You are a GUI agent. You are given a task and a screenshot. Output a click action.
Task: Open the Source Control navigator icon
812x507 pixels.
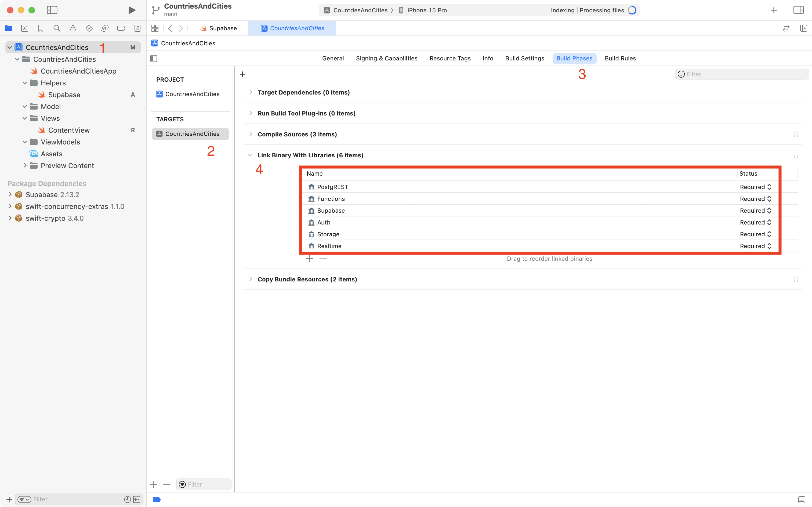(24, 28)
